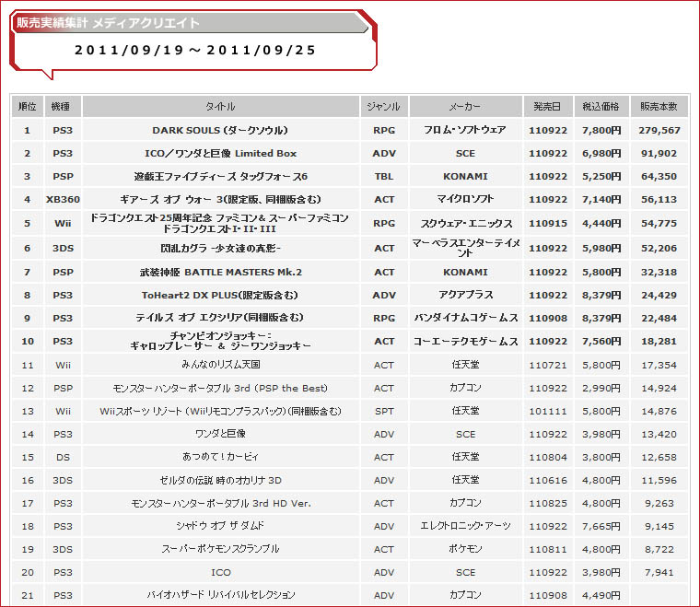Click the タイトル column header
The width and height of the screenshot is (700, 607).
coord(220,106)
